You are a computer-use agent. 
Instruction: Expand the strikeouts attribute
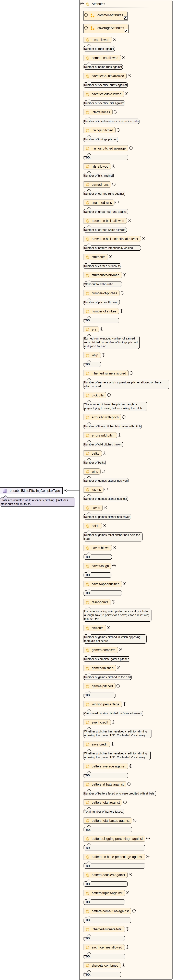click(x=111, y=257)
